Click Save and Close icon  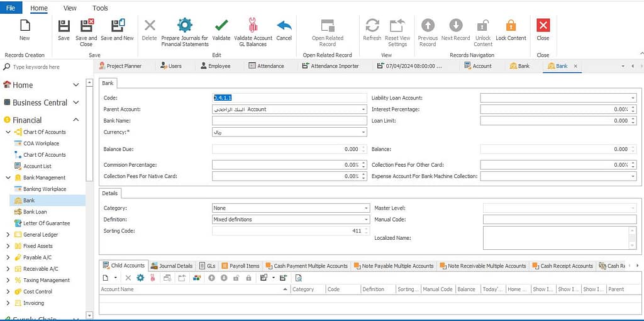point(87,26)
